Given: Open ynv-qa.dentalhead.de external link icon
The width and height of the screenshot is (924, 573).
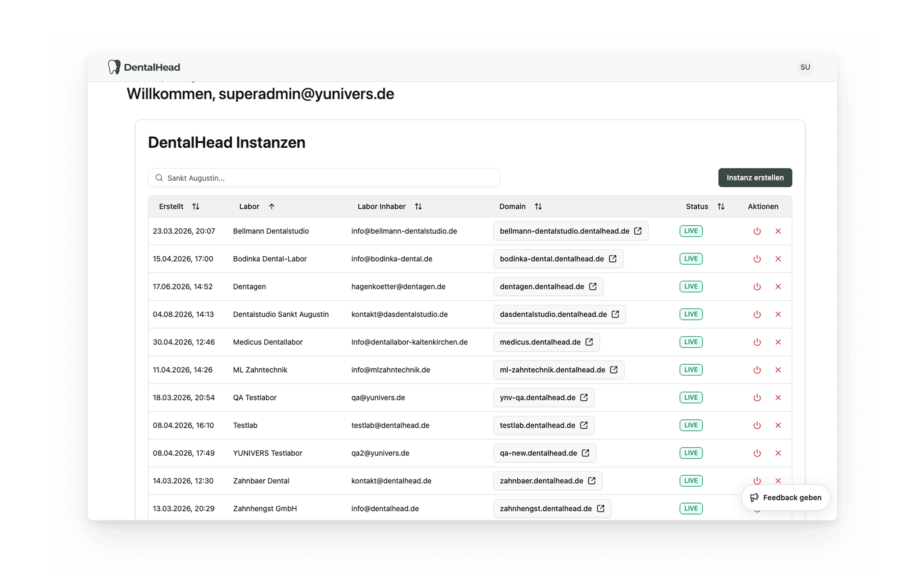Looking at the screenshot, I should click(583, 397).
